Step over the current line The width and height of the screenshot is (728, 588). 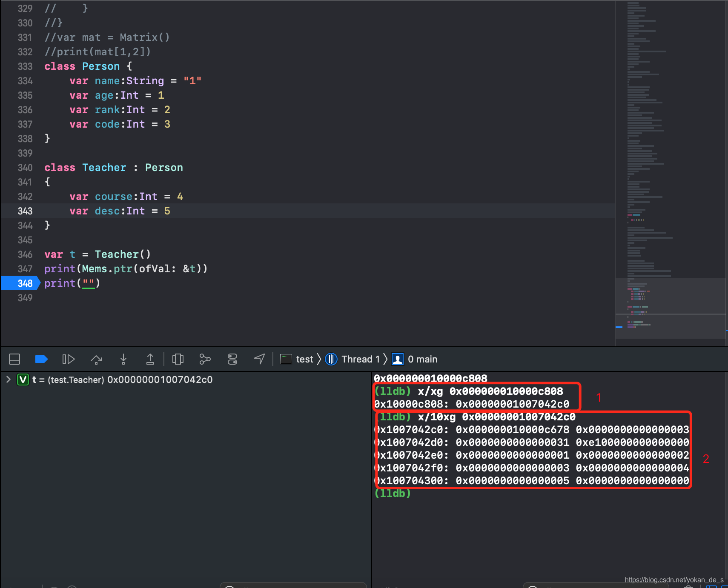tap(96, 359)
